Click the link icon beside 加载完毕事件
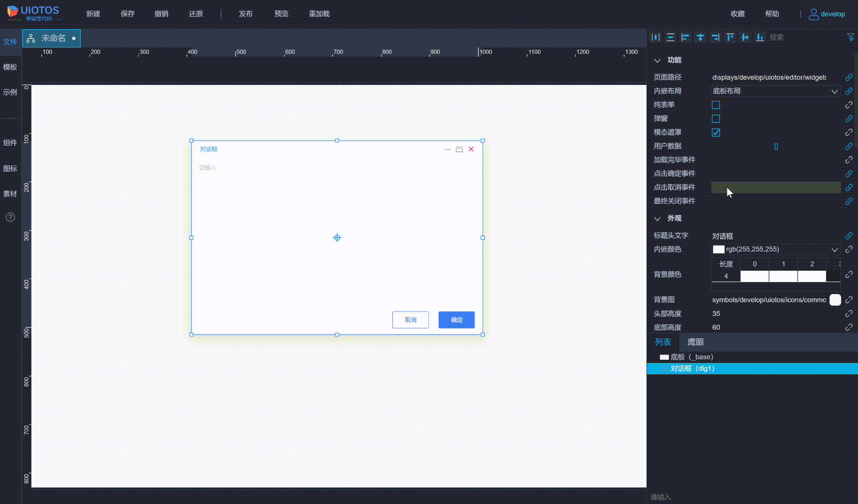Image resolution: width=858 pixels, height=504 pixels. coord(849,160)
